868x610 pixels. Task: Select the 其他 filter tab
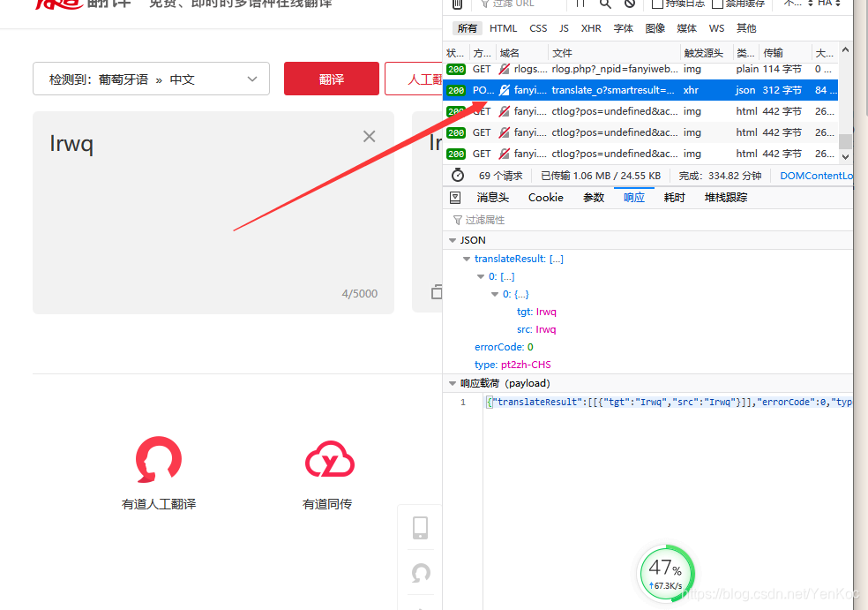click(x=746, y=28)
